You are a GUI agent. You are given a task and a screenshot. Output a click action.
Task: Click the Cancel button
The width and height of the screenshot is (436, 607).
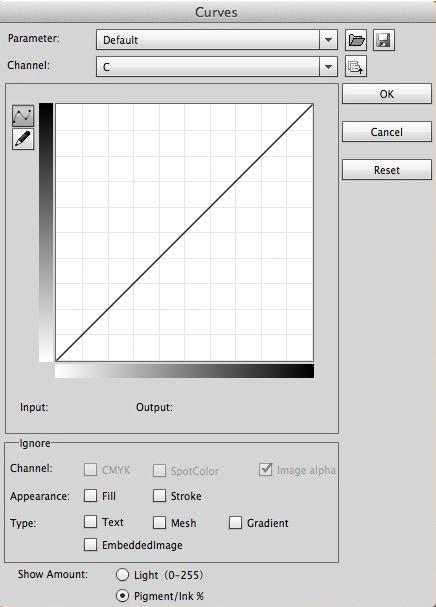tap(386, 132)
